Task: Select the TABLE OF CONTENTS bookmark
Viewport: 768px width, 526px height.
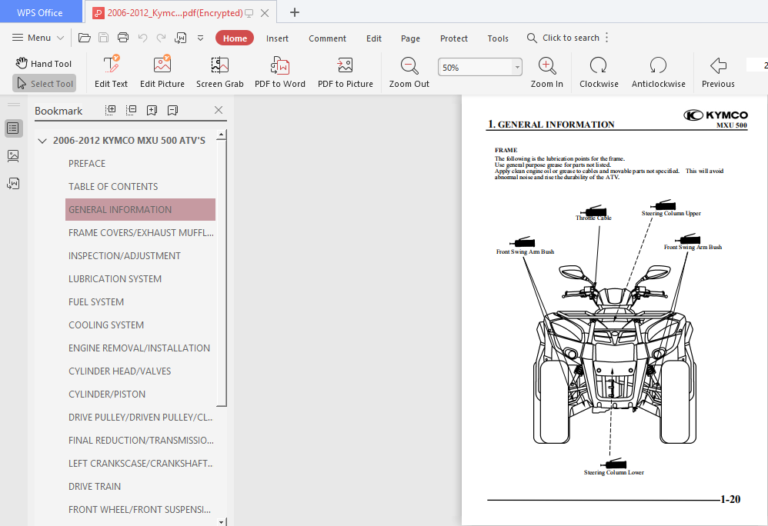Action: [x=113, y=187]
